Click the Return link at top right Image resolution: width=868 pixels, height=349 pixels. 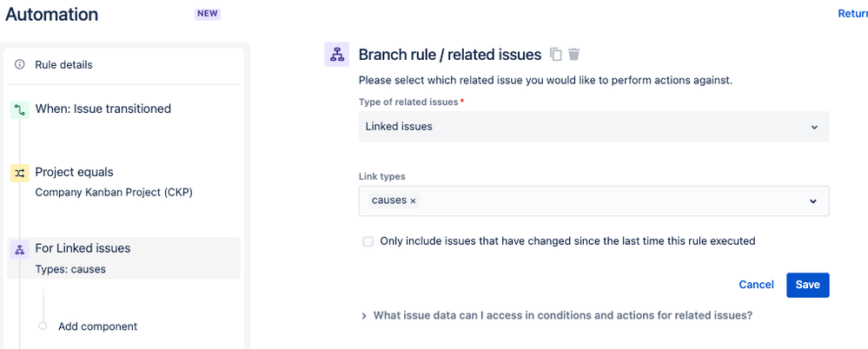[x=851, y=14]
